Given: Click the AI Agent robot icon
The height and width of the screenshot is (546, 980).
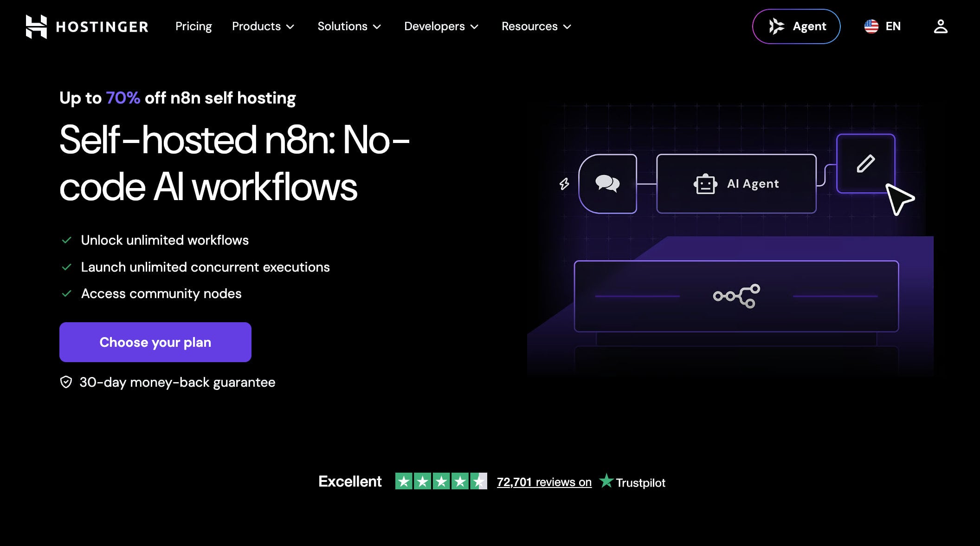Looking at the screenshot, I should pyautogui.click(x=705, y=184).
